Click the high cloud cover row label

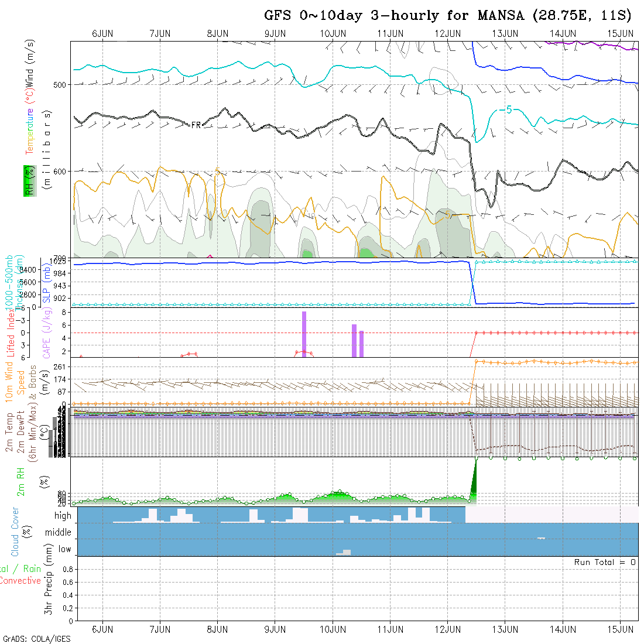[62, 516]
